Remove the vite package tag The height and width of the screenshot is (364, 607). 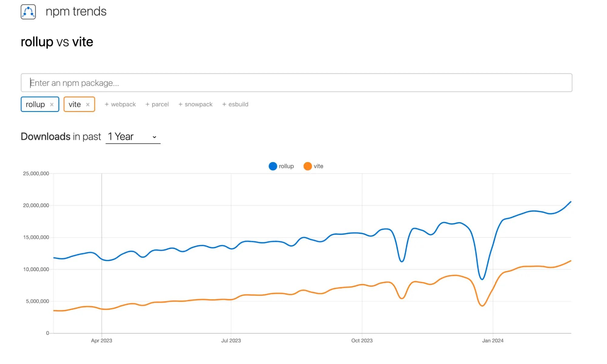[88, 104]
